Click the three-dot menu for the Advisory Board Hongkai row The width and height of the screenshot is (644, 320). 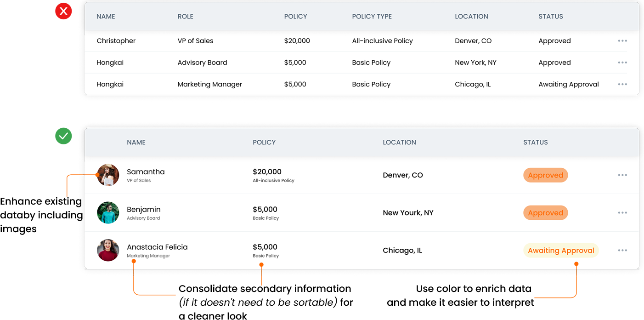(x=622, y=63)
